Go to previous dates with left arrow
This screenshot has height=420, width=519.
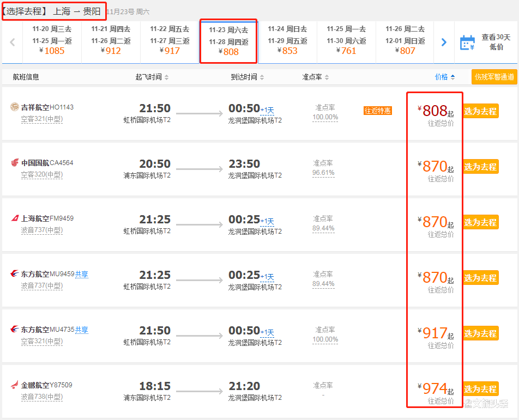pos(13,42)
